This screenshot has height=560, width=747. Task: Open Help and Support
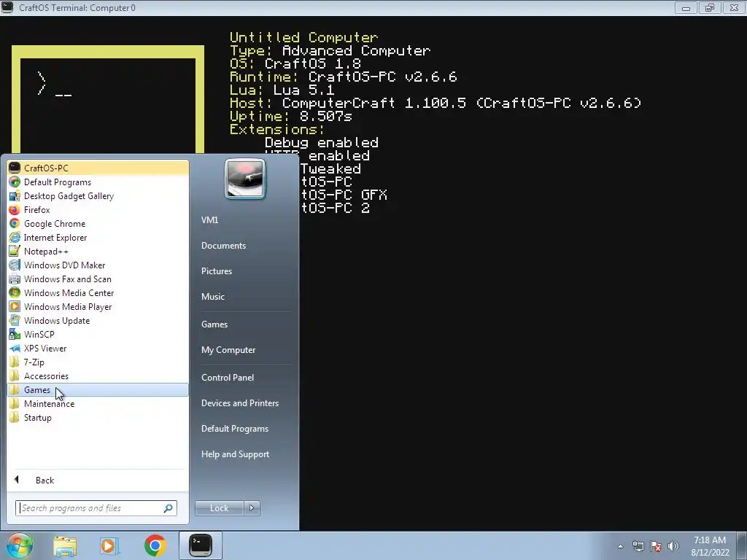click(x=235, y=454)
